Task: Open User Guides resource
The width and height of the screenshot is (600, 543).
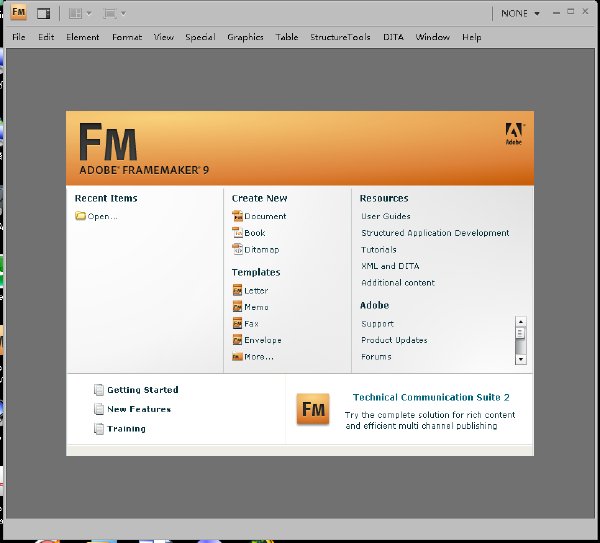Action: [386, 216]
